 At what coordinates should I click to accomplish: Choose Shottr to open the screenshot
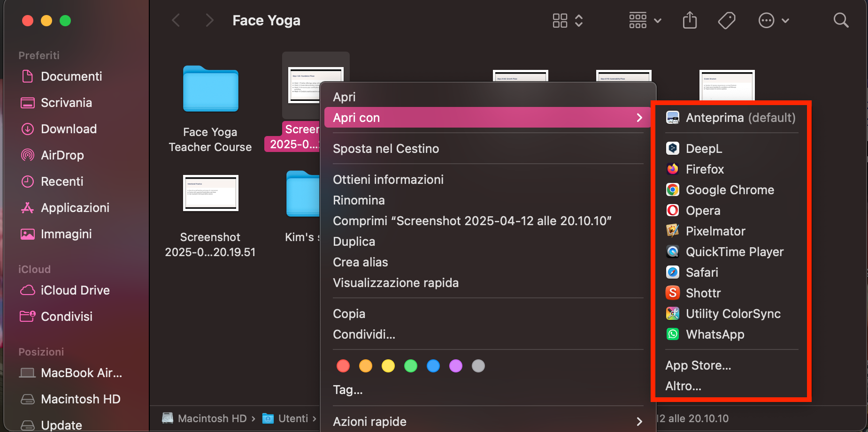point(703,293)
